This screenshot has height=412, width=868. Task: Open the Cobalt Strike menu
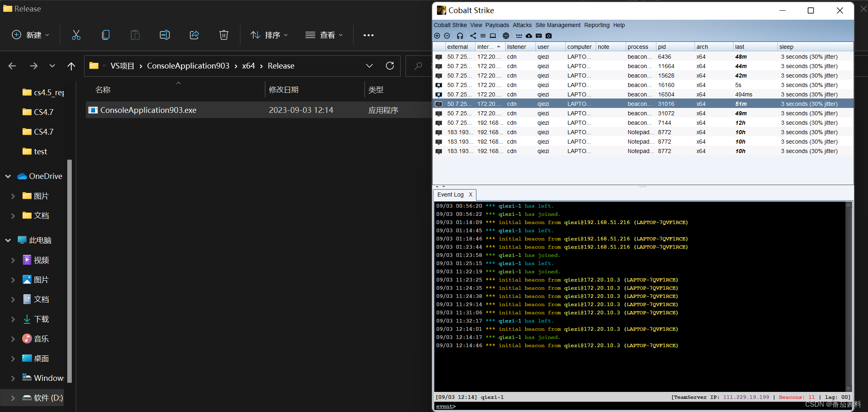[x=450, y=25]
